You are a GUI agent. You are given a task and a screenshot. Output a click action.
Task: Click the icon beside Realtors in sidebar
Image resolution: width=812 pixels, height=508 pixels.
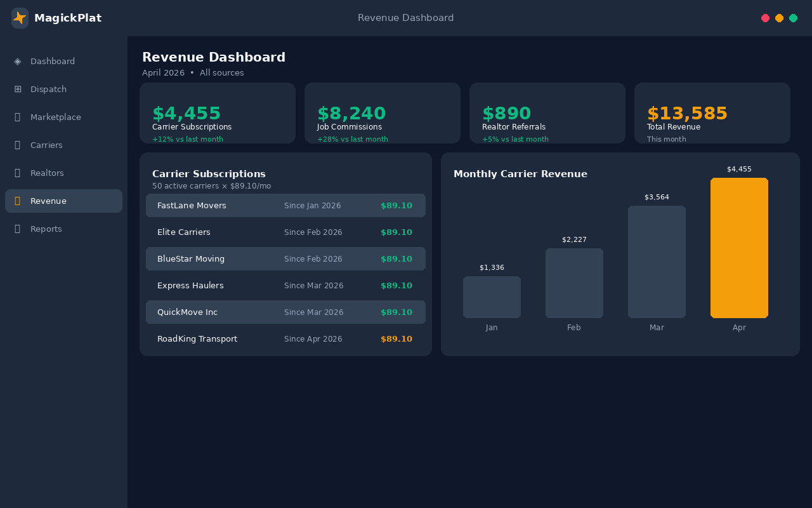click(x=18, y=173)
